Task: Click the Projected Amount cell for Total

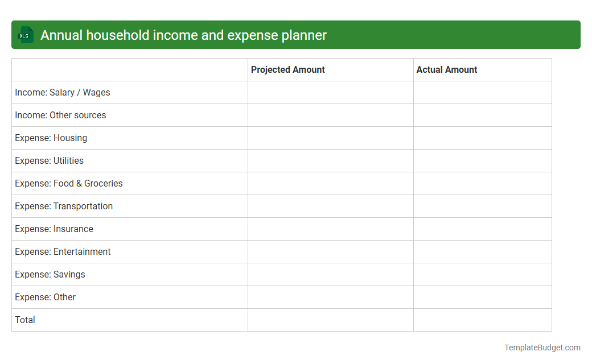Action: (330, 320)
